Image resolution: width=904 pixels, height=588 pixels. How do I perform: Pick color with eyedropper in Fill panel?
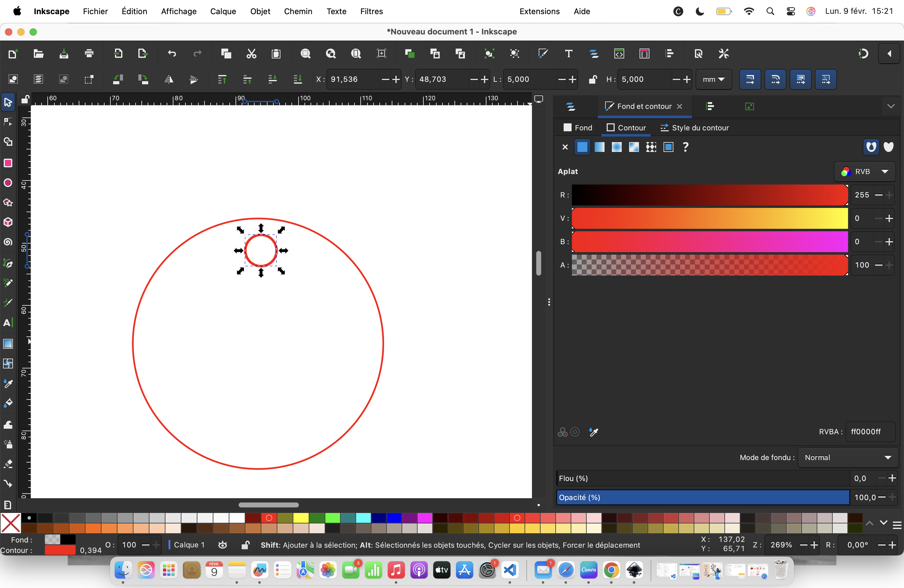[594, 432]
